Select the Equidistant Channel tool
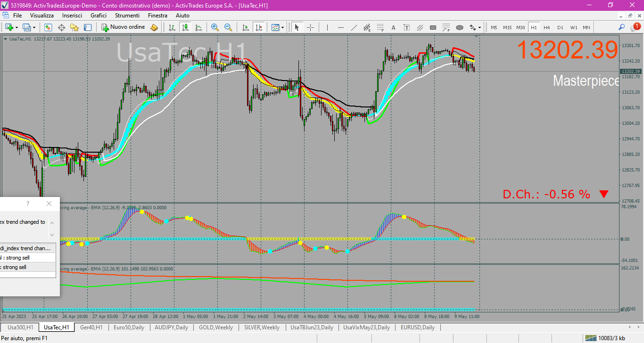The width and height of the screenshot is (644, 343). pyautogui.click(x=367, y=27)
